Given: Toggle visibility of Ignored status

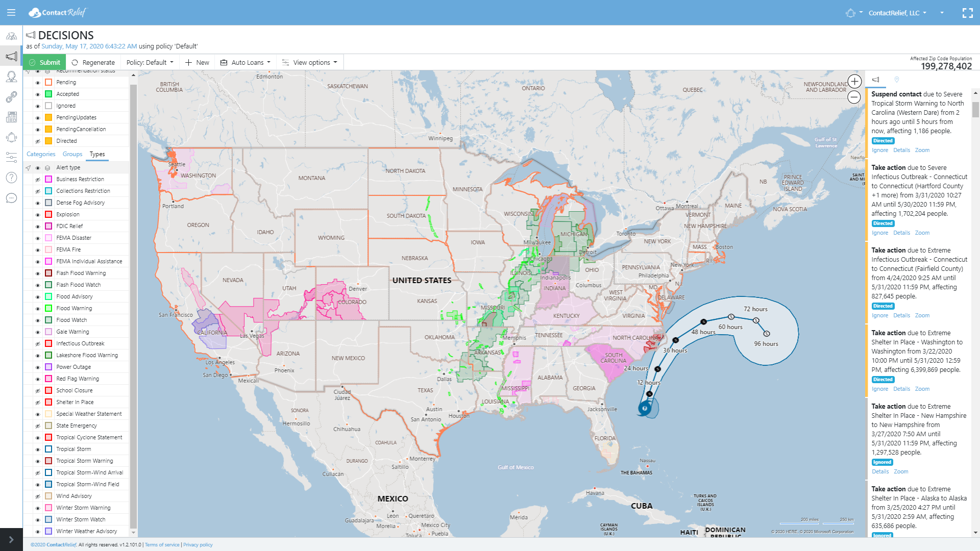Looking at the screenshot, I should coord(37,106).
